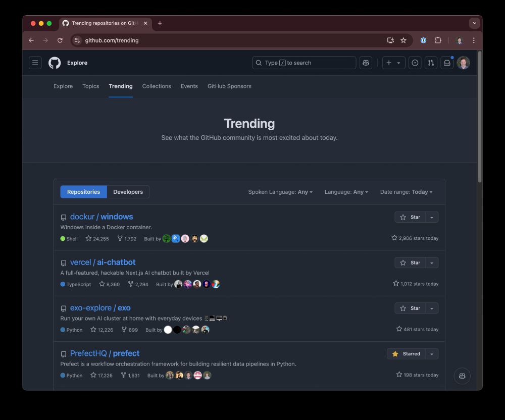Click first contributor avatar for dockur/windows
The height and width of the screenshot is (420, 505).
[x=167, y=238]
